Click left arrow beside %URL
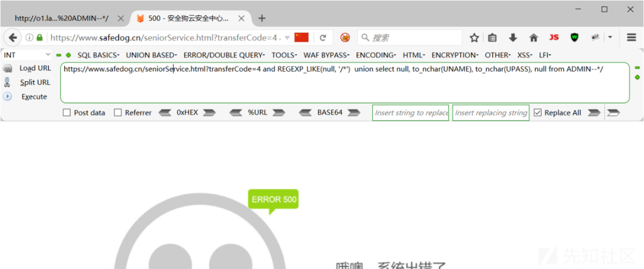644x269 pixels. tap(236, 113)
